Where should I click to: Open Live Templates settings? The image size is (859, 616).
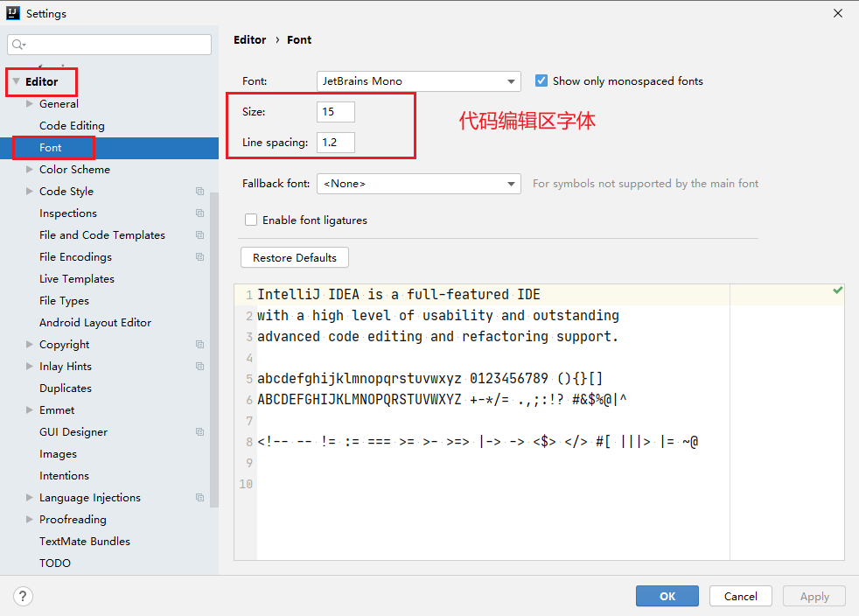click(77, 279)
